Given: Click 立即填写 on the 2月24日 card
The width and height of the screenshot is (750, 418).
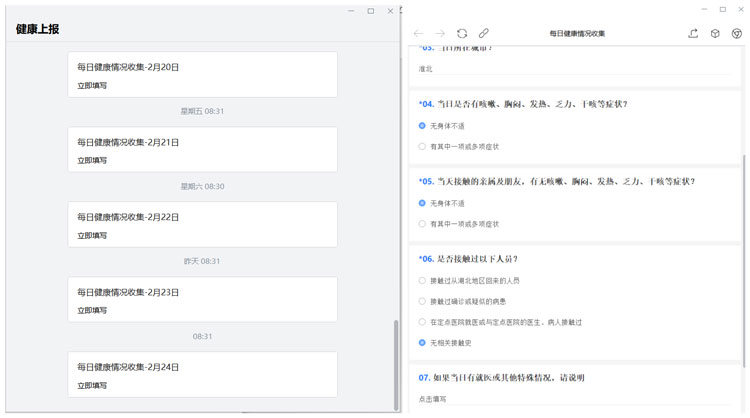Looking at the screenshot, I should point(92,385).
